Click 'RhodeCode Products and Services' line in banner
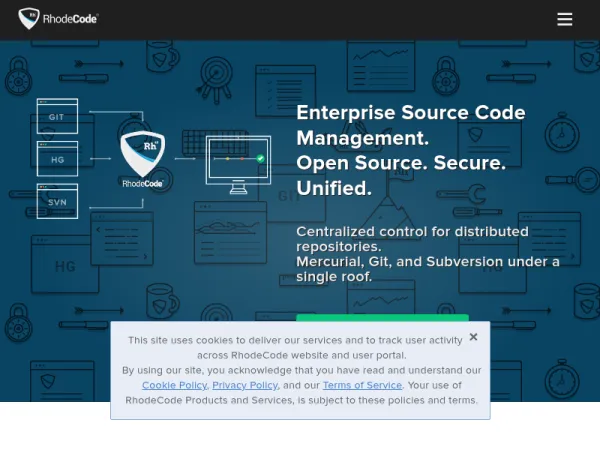Image resolution: width=600 pixels, height=450 pixels. coord(302,400)
